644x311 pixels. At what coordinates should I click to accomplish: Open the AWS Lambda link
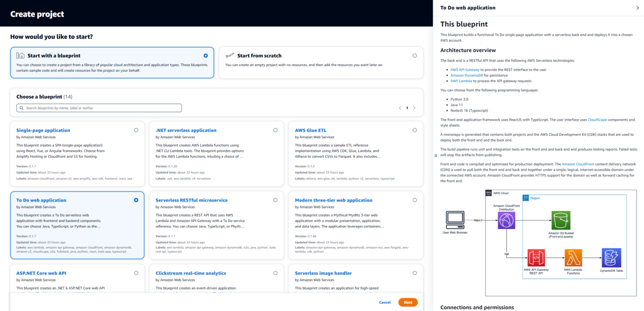[462, 81]
